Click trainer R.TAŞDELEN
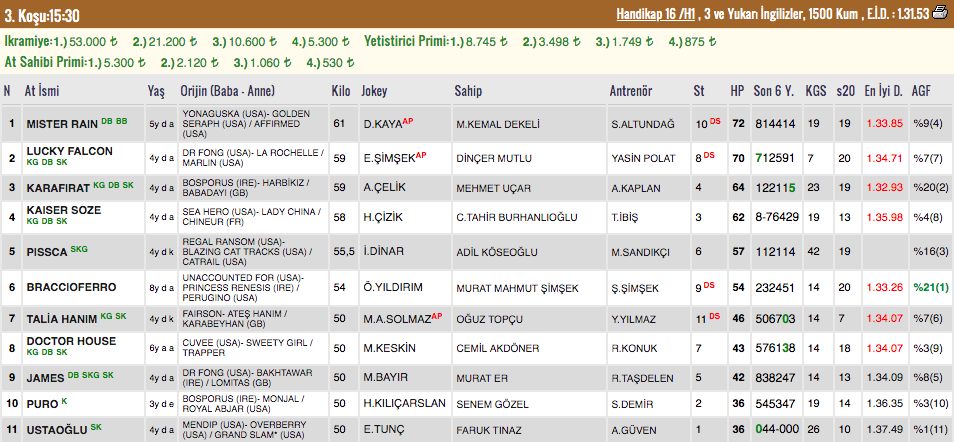The width and height of the screenshot is (954, 442). (x=641, y=378)
